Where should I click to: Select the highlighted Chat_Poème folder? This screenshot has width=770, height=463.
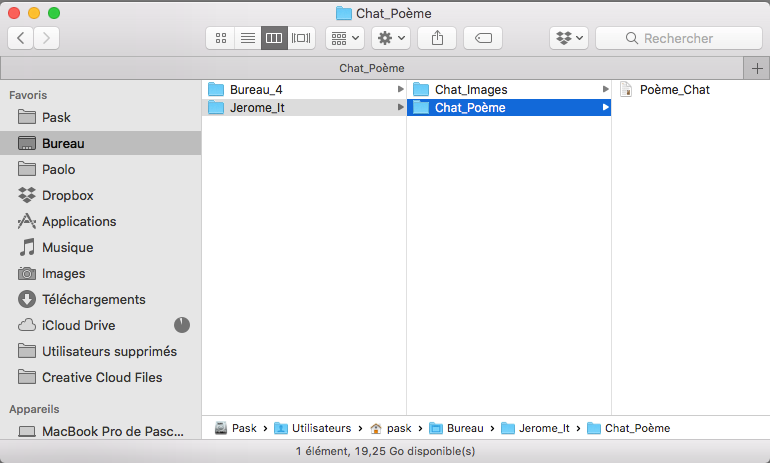coord(509,108)
